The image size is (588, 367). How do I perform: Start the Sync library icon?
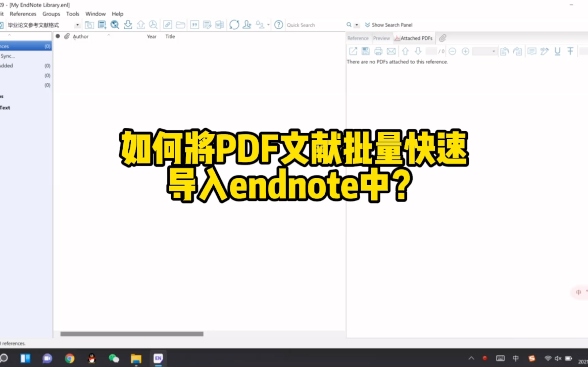(235, 25)
